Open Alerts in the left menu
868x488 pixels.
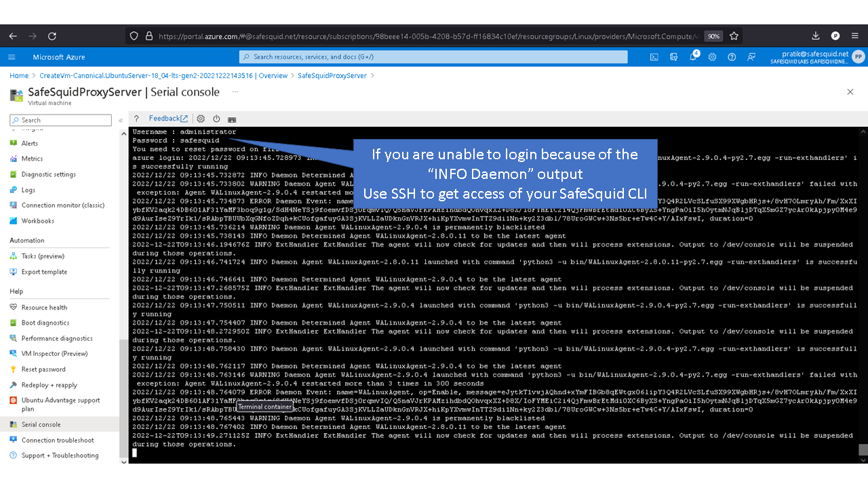coord(29,143)
